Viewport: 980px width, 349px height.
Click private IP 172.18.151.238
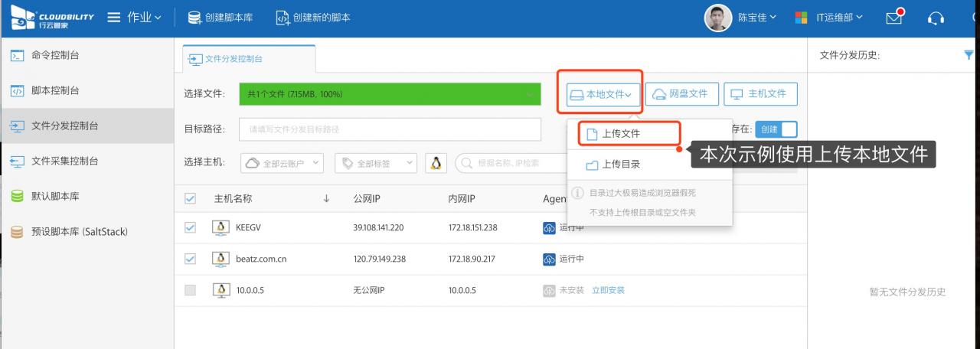coord(473,227)
